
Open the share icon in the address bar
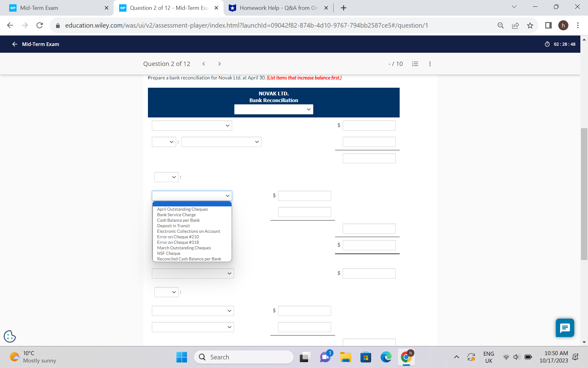(516, 25)
